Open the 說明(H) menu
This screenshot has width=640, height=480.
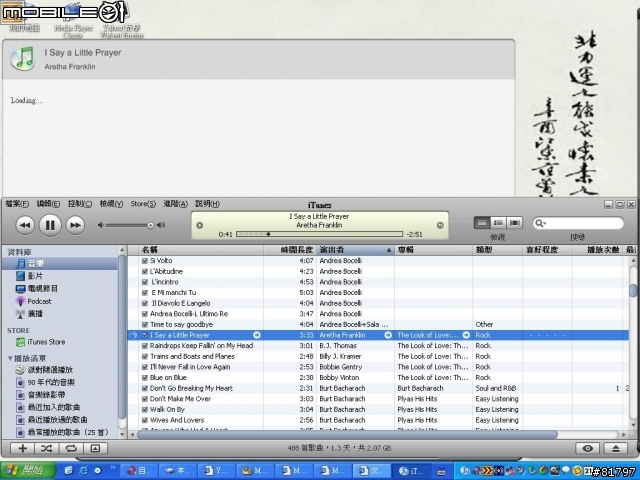click(x=207, y=204)
